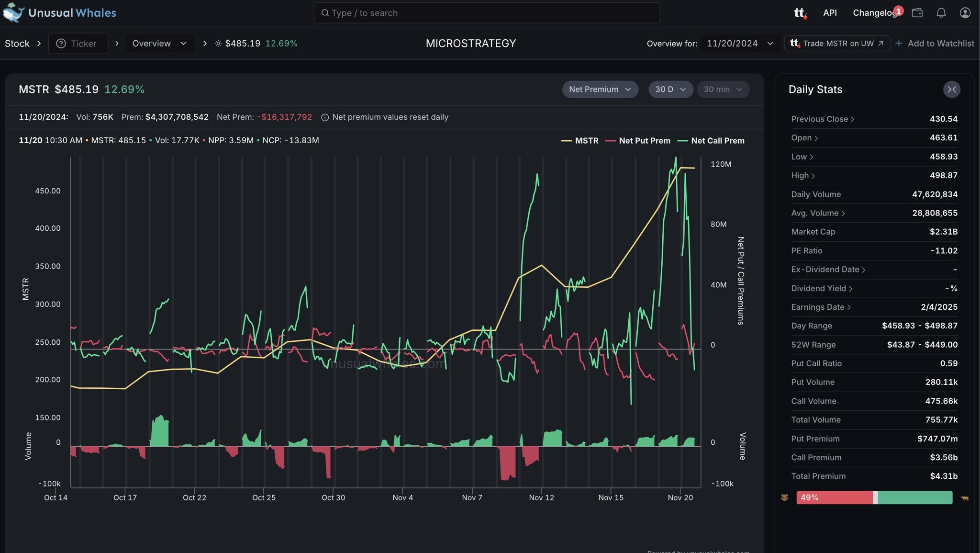Click Add to Watchlist
The width and height of the screenshot is (980, 553).
tap(935, 44)
